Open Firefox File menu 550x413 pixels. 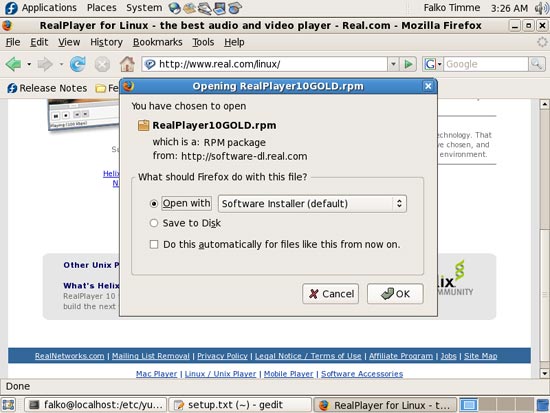click(13, 42)
